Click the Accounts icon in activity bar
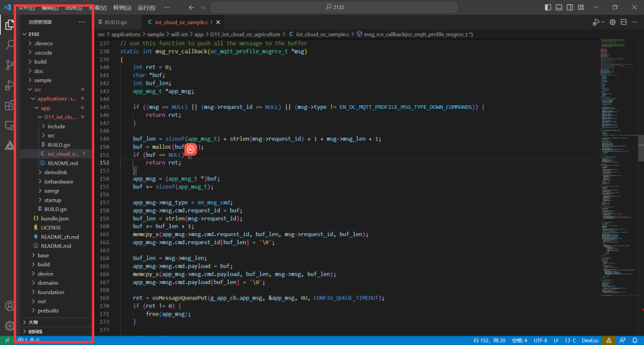Viewport: 644px width, 345px height. [x=10, y=306]
